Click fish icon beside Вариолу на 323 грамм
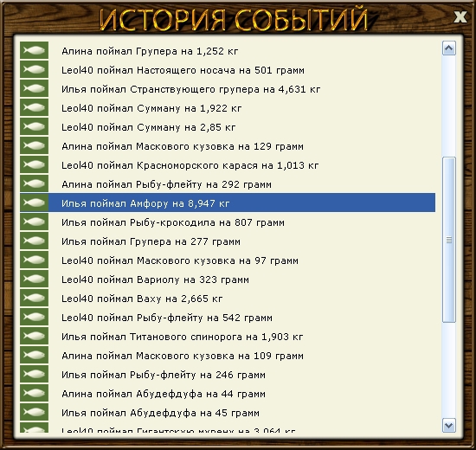Image resolution: width=476 pixels, height=450 pixels. tap(34, 279)
